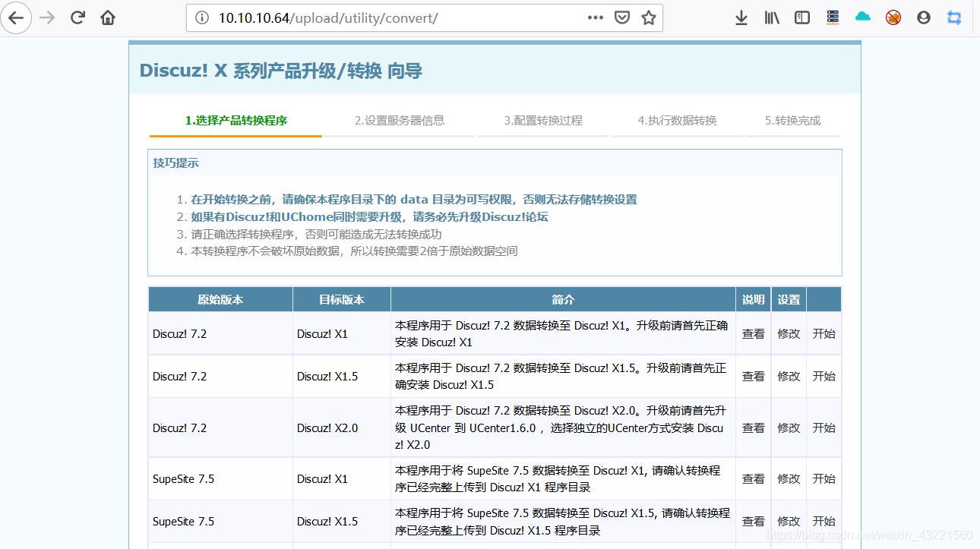Screen dimensions: 980x549
Task: Click 开始 for SupeSite 7.5 to X1.5
Action: [824, 521]
